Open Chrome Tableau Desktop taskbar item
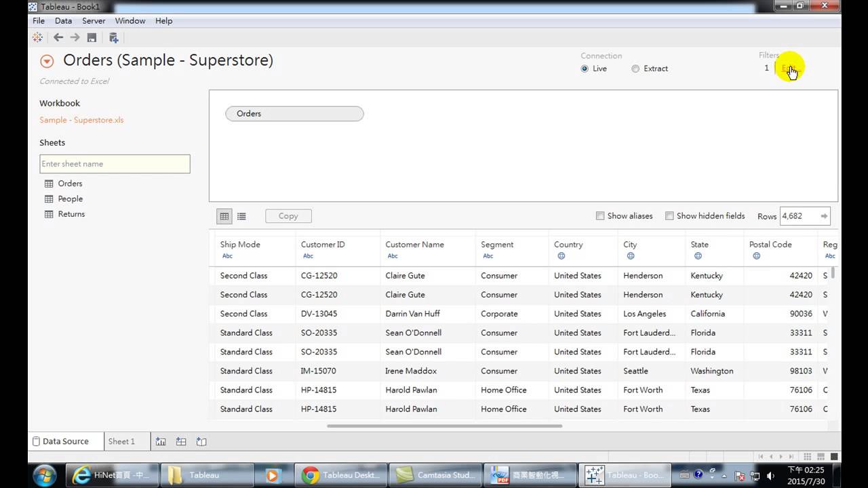The image size is (868, 488). (x=343, y=475)
